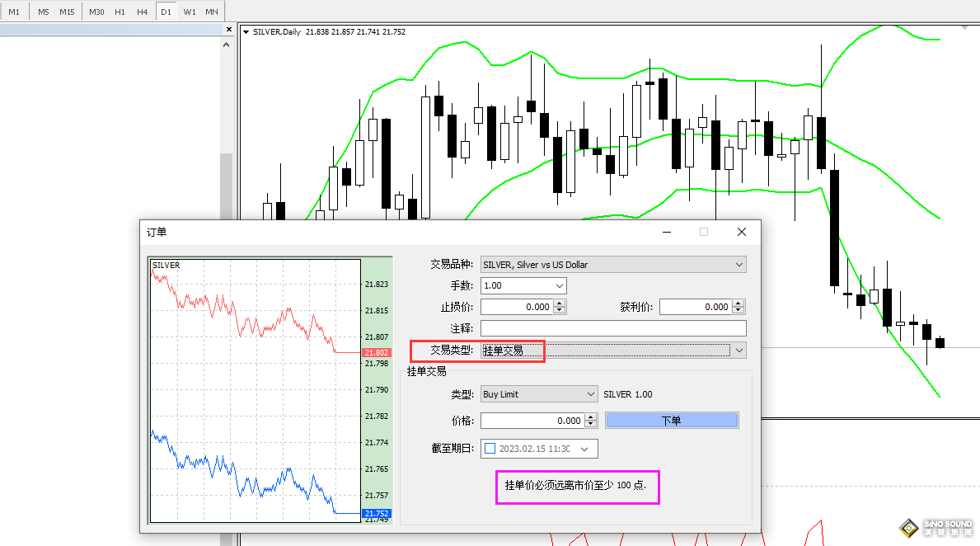
Task: Select the M15 timeframe button
Action: pos(67,12)
